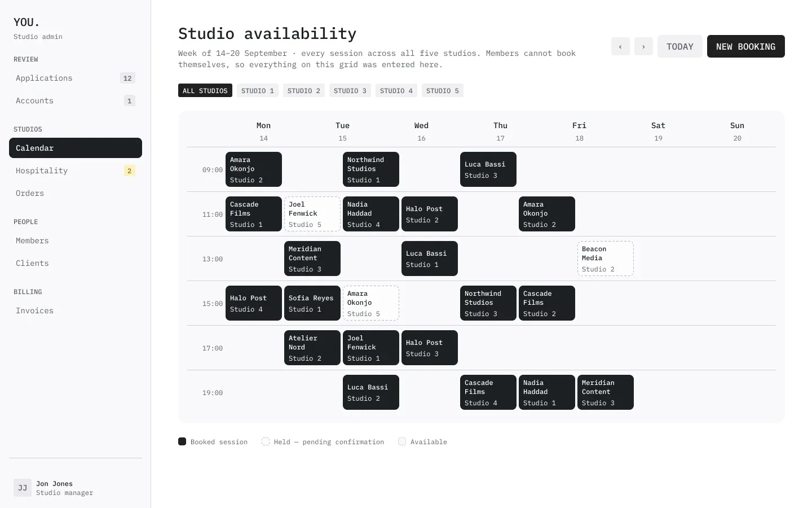Open Applications in sidebar

click(x=76, y=78)
